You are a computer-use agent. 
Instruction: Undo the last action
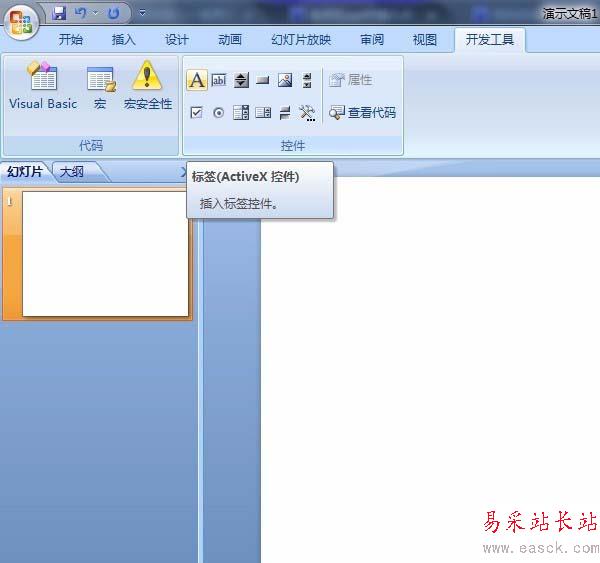click(x=81, y=13)
